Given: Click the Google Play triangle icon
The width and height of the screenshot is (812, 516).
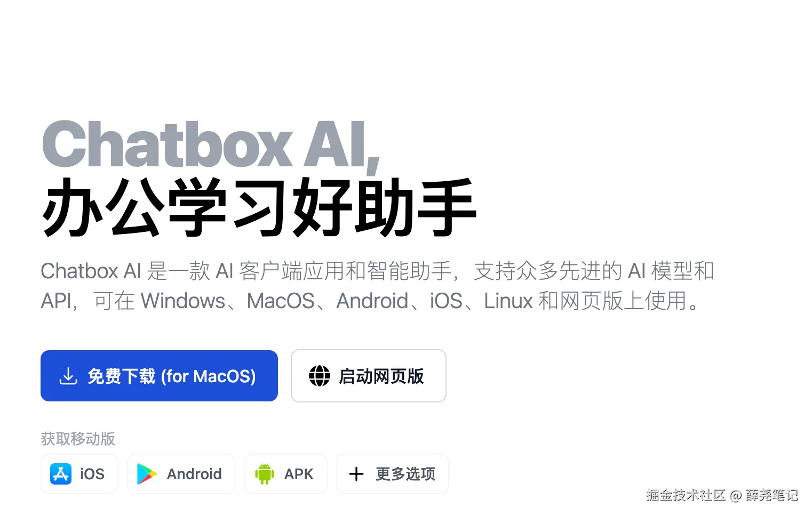Looking at the screenshot, I should [147, 474].
